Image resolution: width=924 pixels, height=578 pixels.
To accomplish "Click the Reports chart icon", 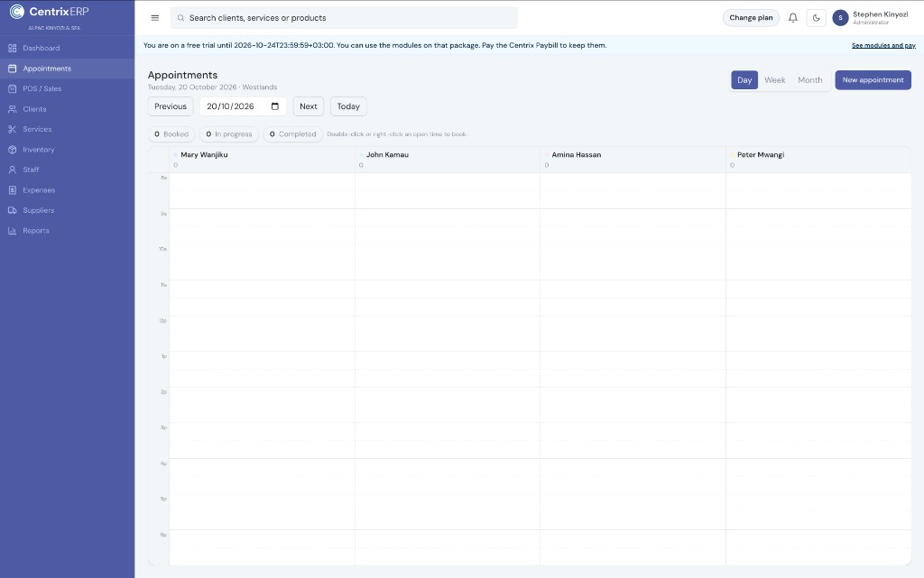I will (x=13, y=231).
